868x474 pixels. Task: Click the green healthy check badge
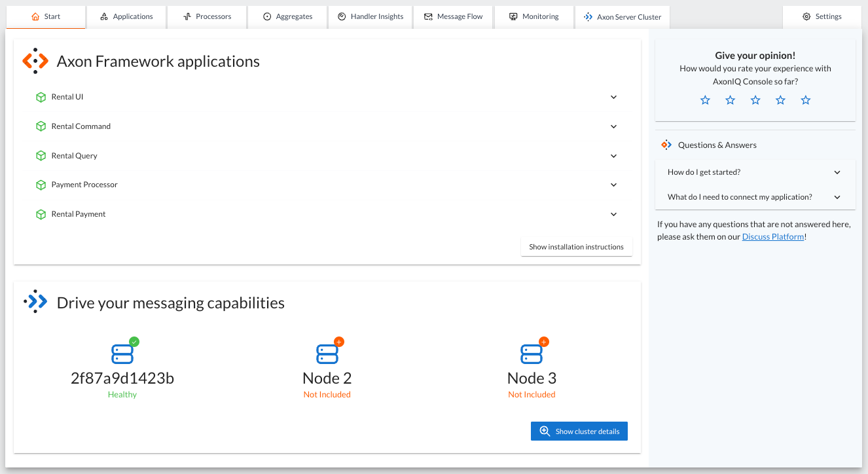[x=134, y=342]
